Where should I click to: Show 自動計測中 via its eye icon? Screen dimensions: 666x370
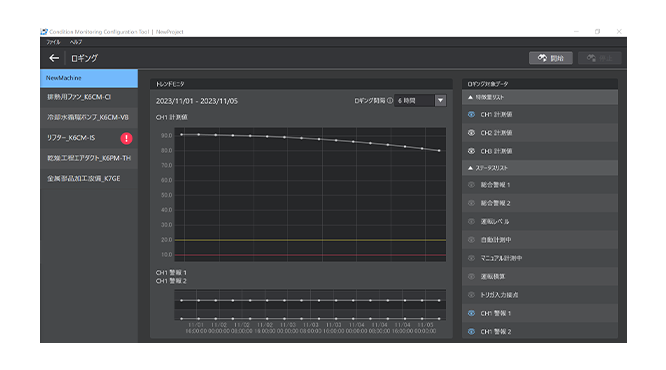pos(471,240)
